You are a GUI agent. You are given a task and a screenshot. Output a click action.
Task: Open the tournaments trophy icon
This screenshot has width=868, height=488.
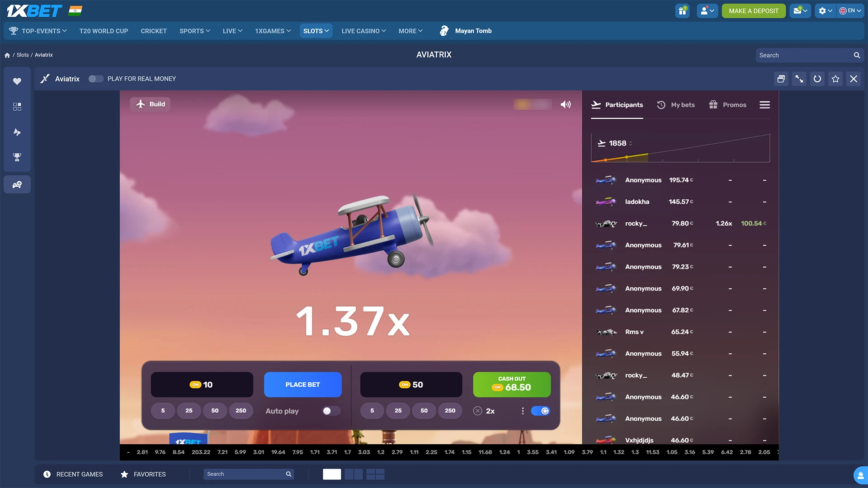click(17, 157)
